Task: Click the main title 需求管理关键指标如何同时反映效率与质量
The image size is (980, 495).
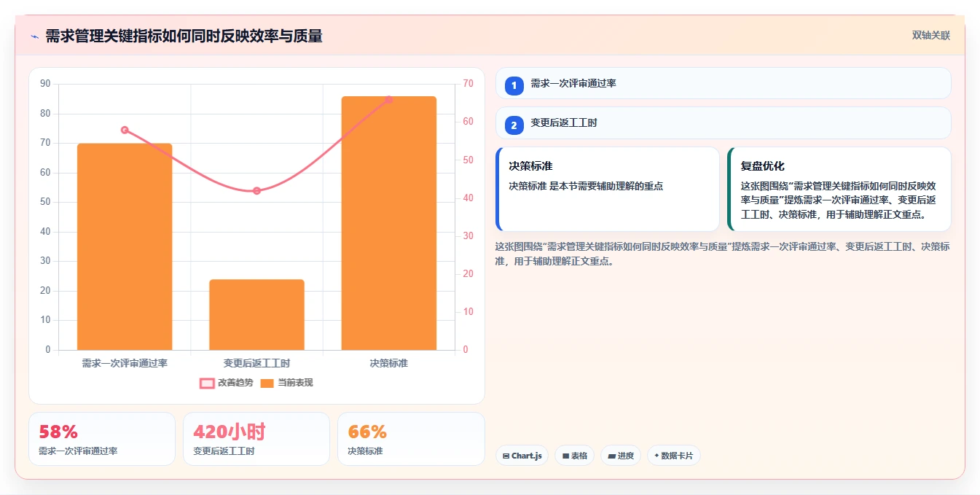Action: point(184,36)
